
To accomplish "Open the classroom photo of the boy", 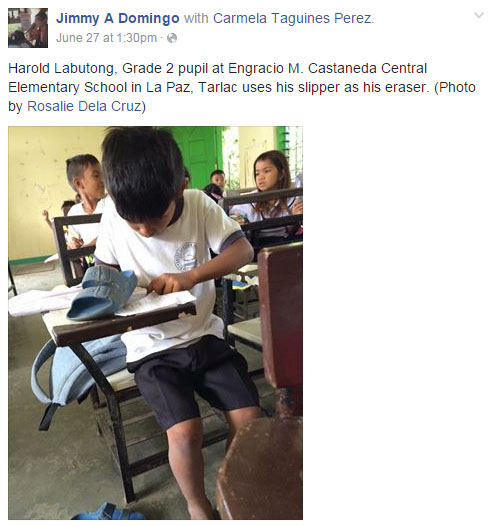I will pos(155,323).
